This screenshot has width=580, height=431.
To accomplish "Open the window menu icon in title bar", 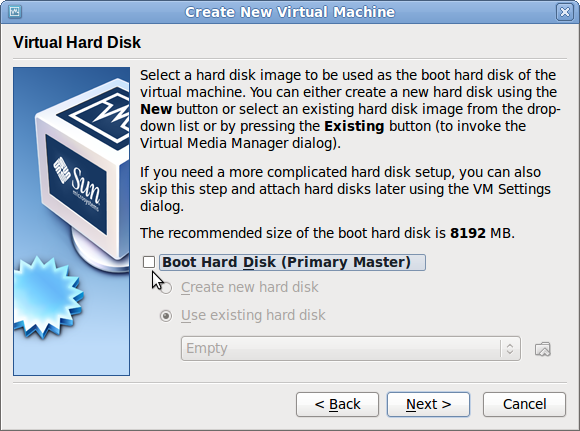I will (x=14, y=11).
